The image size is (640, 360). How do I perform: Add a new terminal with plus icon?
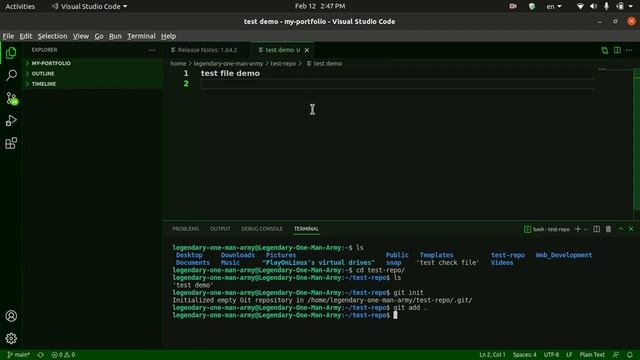point(578,229)
